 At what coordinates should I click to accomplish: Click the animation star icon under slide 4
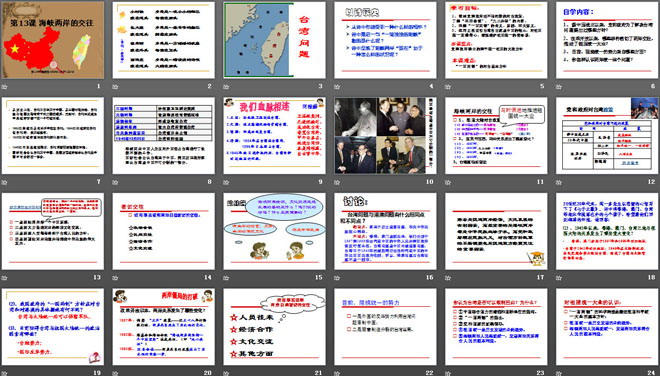[x=337, y=87]
